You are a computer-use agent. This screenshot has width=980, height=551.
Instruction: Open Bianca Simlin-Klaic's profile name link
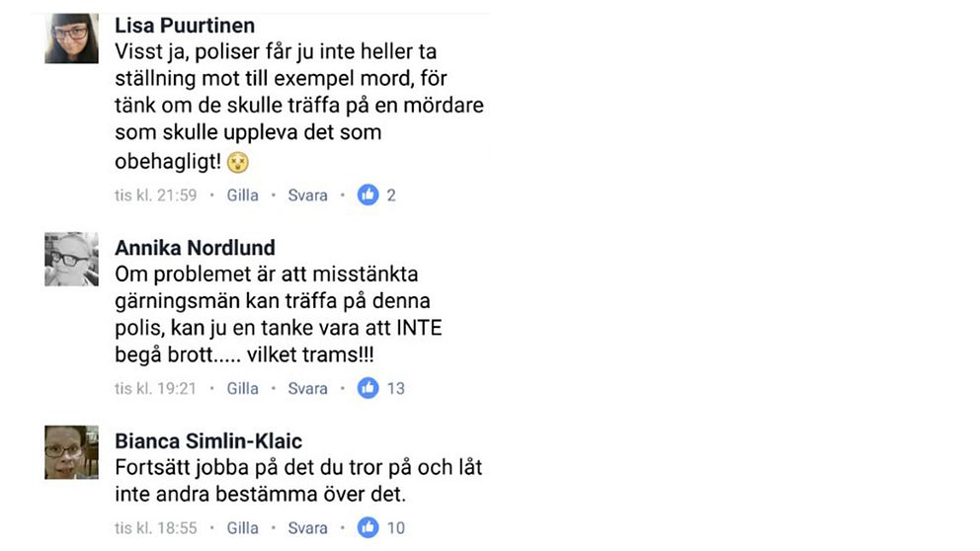click(208, 441)
